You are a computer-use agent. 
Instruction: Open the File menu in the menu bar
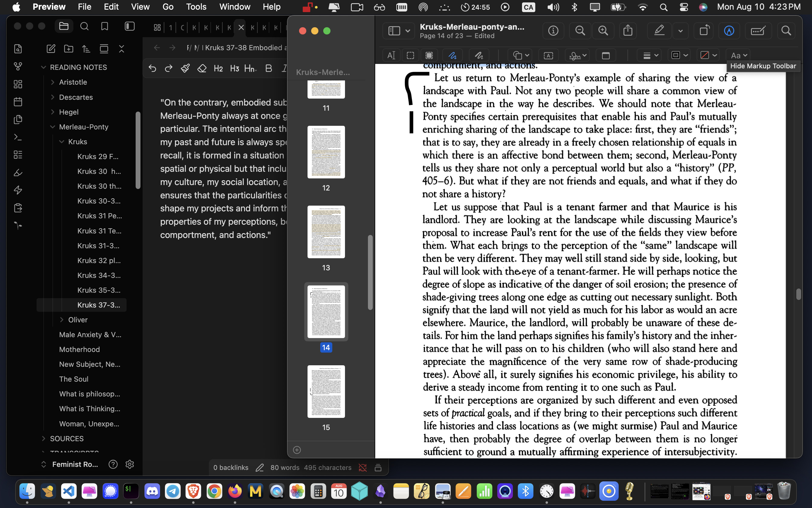tap(84, 7)
